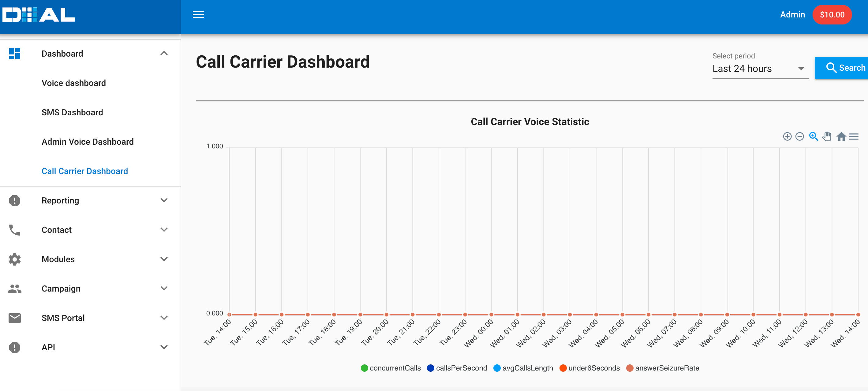The image size is (868, 391).
Task: Toggle concurrentCalls series in chart legend
Action: coord(391,368)
